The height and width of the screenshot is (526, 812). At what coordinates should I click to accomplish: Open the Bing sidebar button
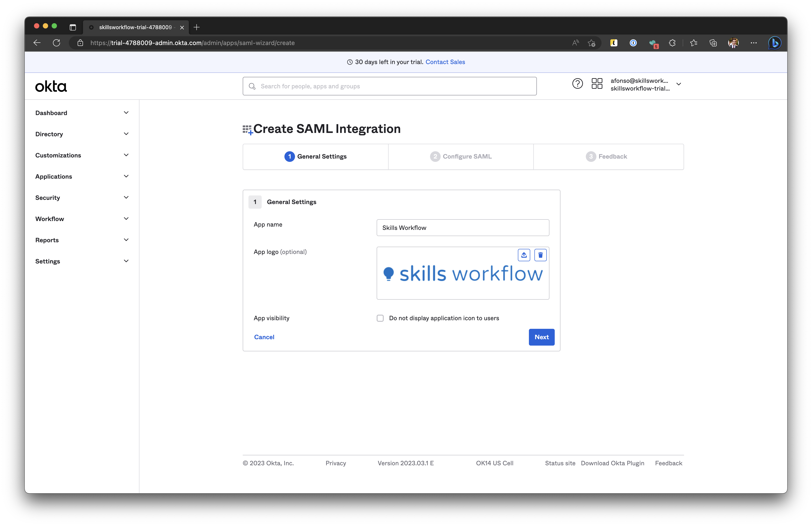point(774,43)
